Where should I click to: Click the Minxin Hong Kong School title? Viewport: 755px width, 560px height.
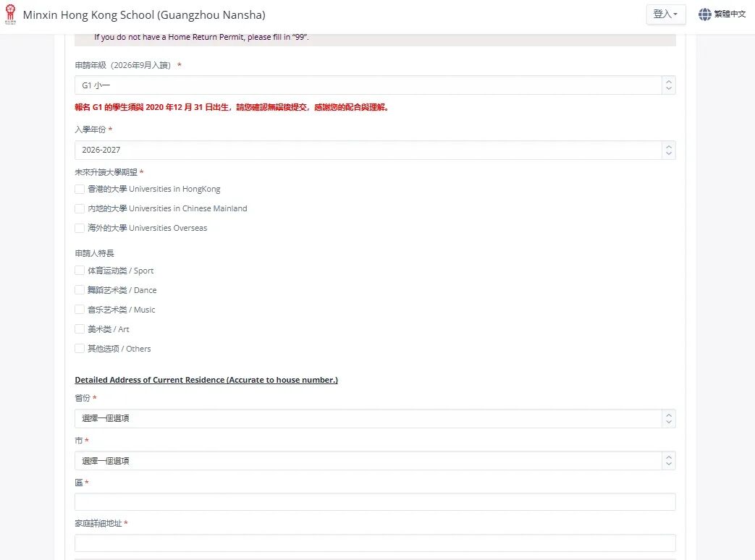[x=144, y=15]
